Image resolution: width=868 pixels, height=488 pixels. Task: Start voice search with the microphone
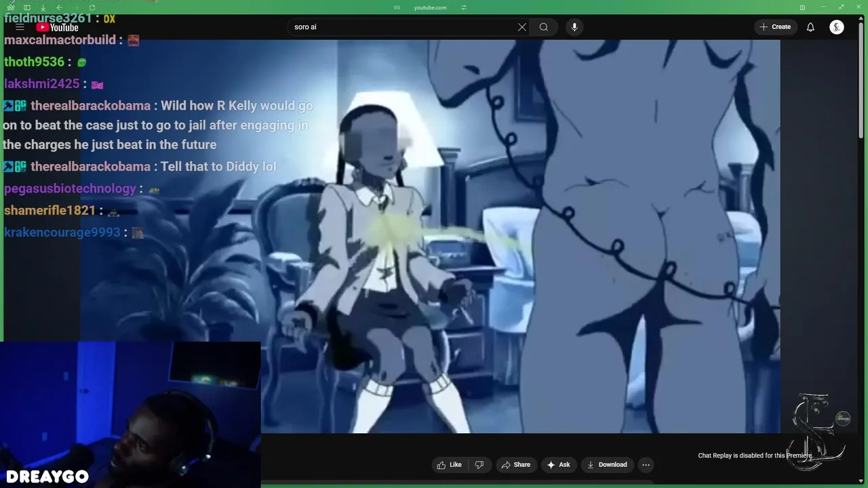pyautogui.click(x=574, y=27)
